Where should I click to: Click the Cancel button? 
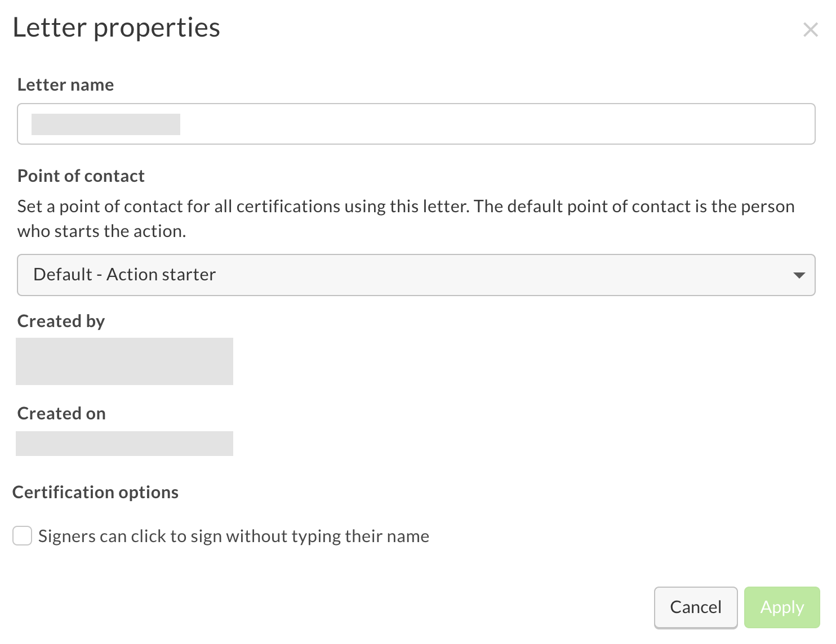[x=695, y=607]
